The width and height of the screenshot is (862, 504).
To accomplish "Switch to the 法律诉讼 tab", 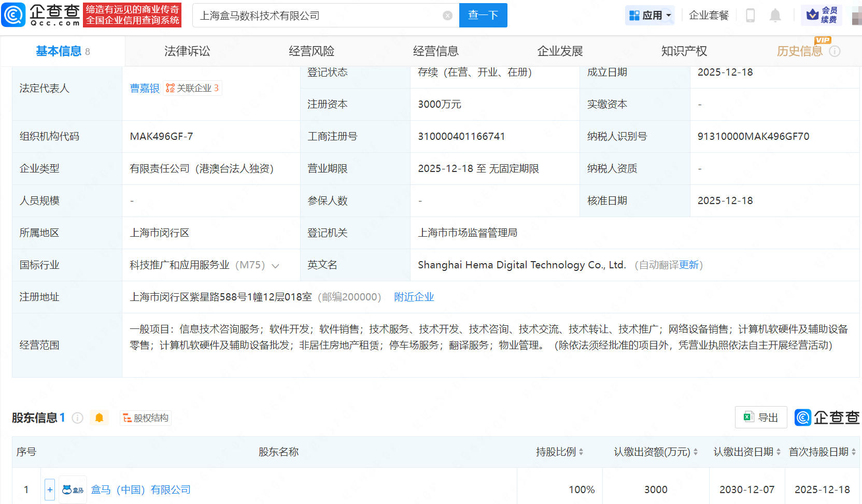I will (x=187, y=51).
